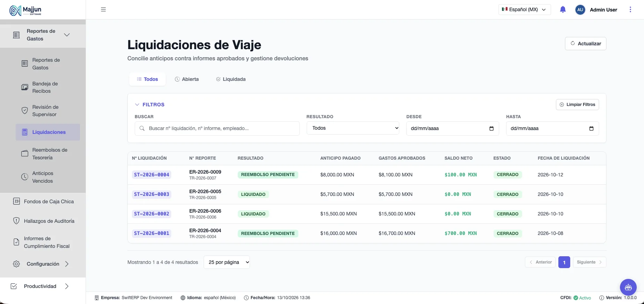Expand the Configuración submenu arrow
The image size is (644, 304).
pyautogui.click(x=67, y=264)
